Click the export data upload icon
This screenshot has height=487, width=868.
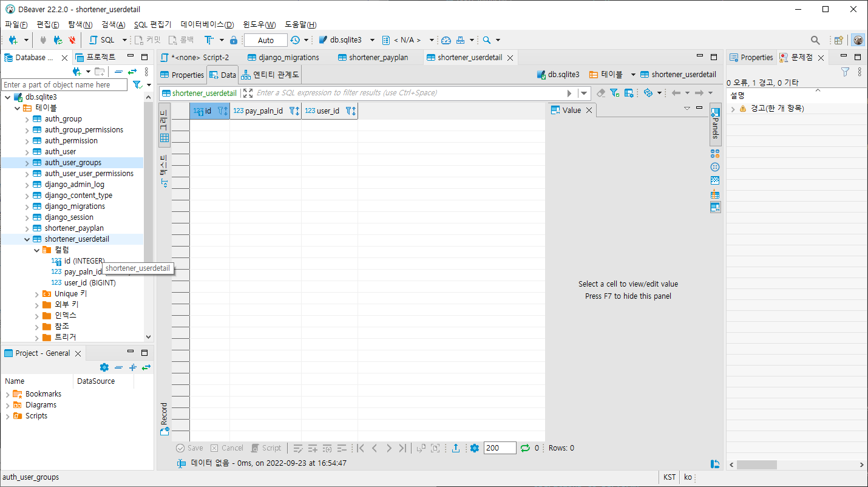pyautogui.click(x=456, y=448)
